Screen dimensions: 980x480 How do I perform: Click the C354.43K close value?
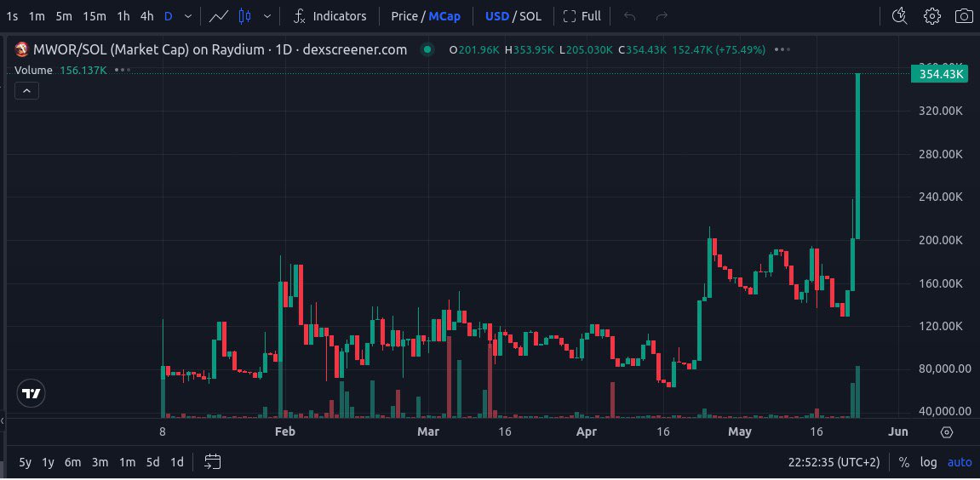643,49
